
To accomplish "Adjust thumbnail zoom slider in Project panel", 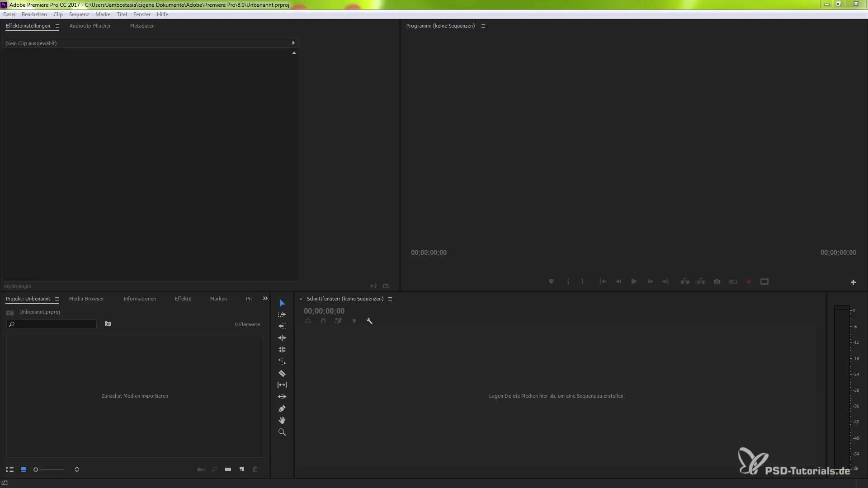I will click(49, 469).
